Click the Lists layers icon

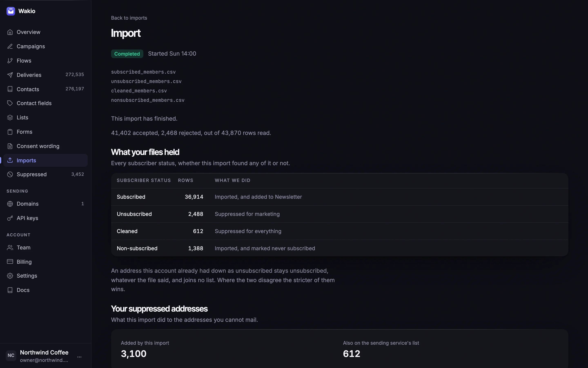pyautogui.click(x=10, y=118)
